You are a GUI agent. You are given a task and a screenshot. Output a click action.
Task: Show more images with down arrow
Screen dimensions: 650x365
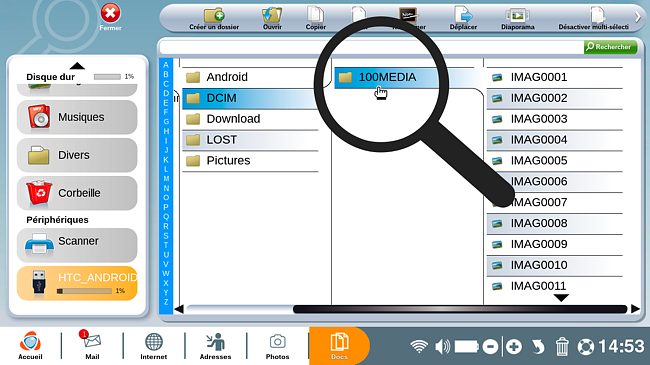point(561,298)
